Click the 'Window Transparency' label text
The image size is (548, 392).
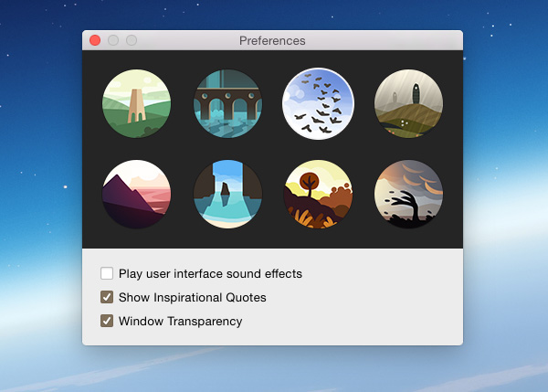180,321
